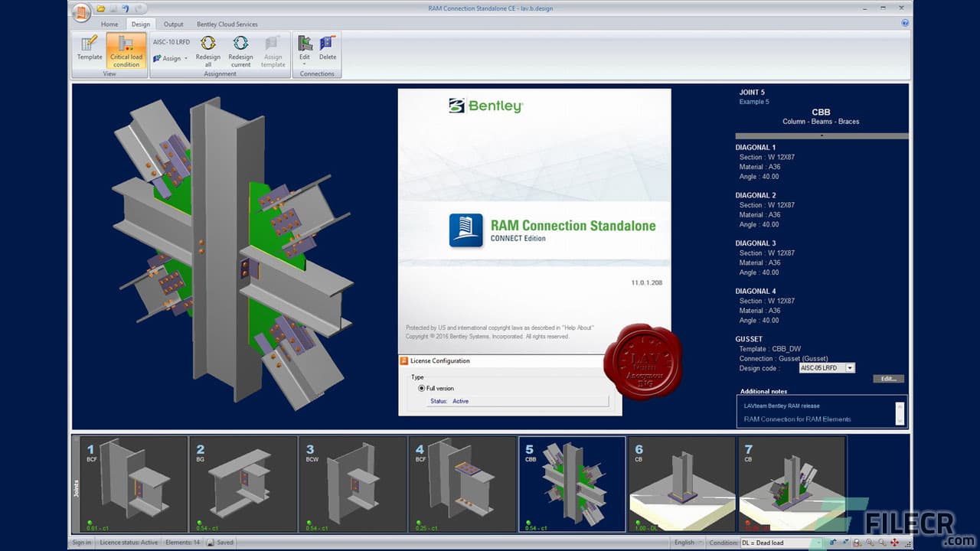Toggle the Critical load condition view
This screenshot has width=980, height=551.
pyautogui.click(x=125, y=52)
